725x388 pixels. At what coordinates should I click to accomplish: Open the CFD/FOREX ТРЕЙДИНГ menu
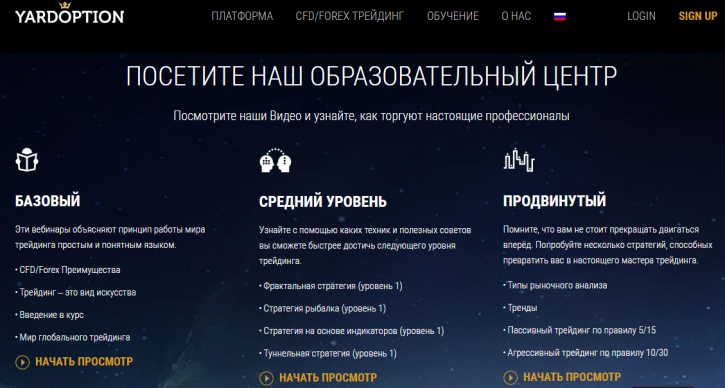click(350, 16)
